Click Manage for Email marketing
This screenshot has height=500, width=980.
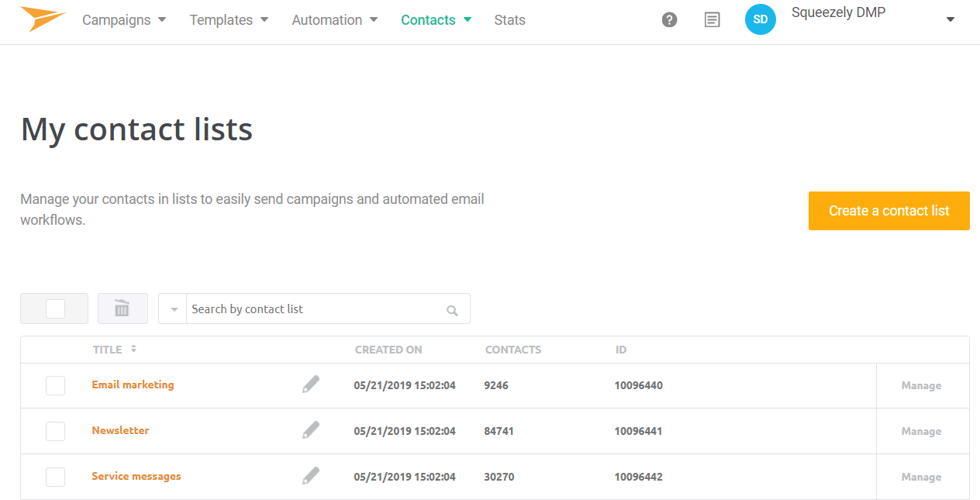point(921,385)
